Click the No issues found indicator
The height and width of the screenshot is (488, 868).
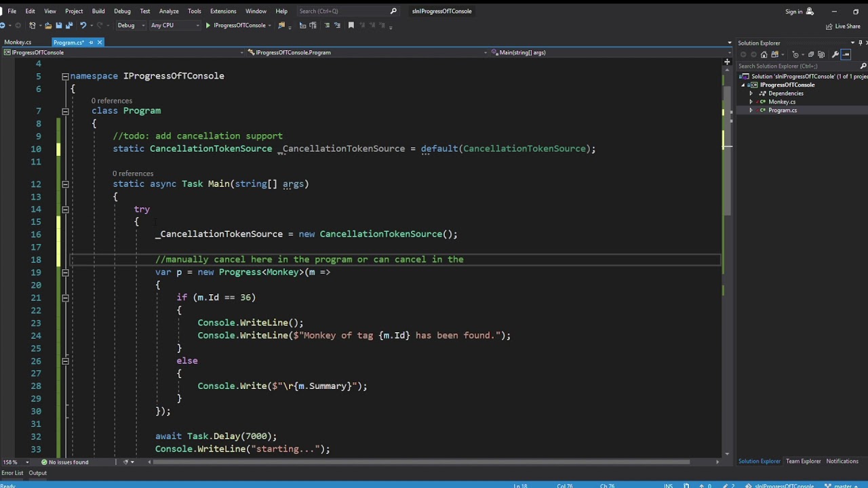(64, 462)
